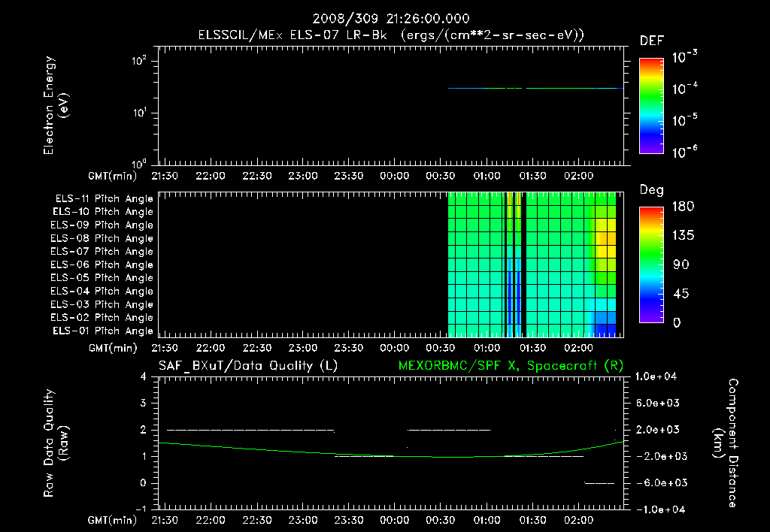
Task: Click the yellow region in pitch angle plot
Action: (x=605, y=239)
